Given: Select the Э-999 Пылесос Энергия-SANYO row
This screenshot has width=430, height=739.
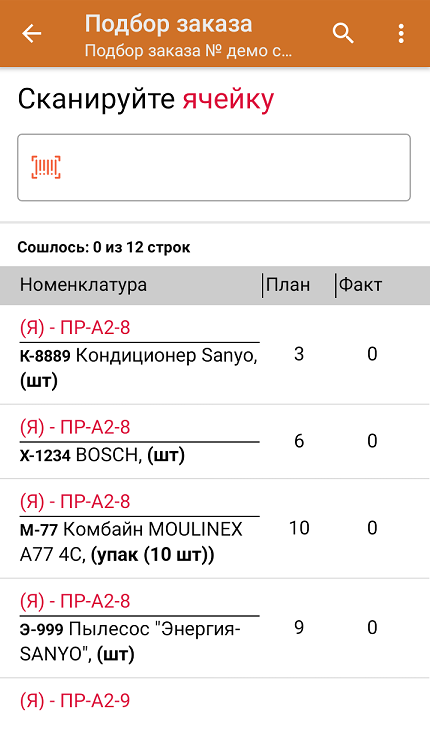Looking at the screenshot, I should pos(215,628).
